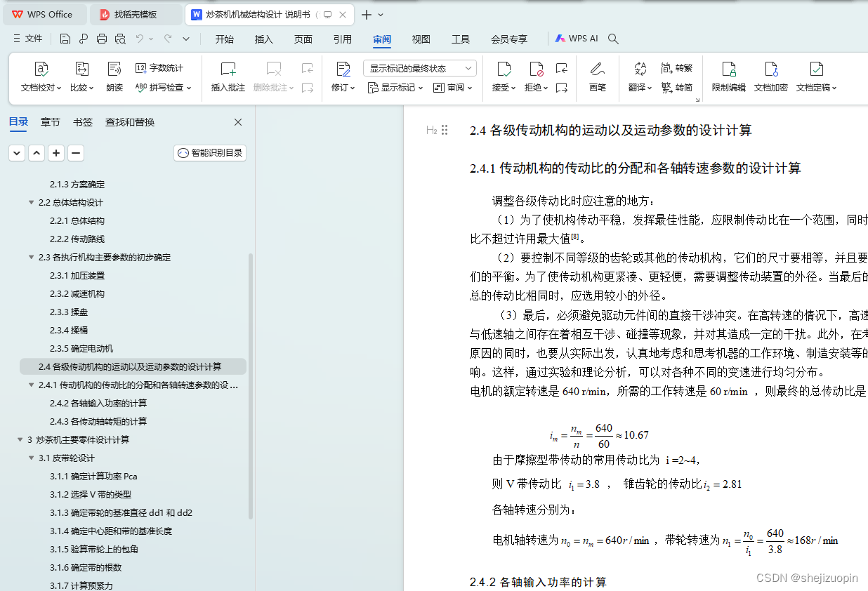The image size is (868, 591).
Task: Click the 接受 accept change icon
Action: coord(504,69)
